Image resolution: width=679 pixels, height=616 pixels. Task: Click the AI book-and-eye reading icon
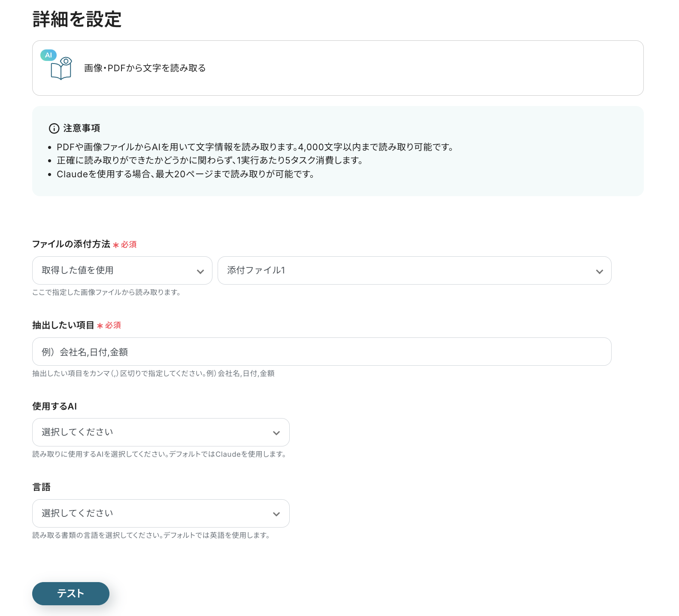pyautogui.click(x=57, y=65)
